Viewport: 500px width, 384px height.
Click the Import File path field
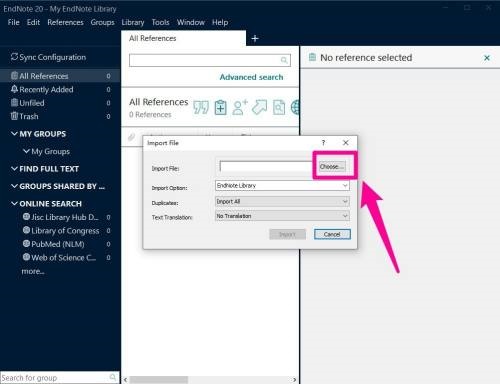265,166
